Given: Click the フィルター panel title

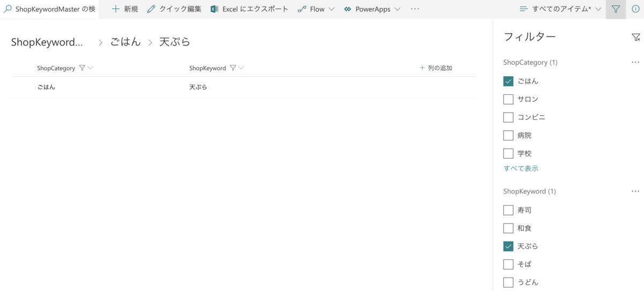Looking at the screenshot, I should tap(530, 37).
